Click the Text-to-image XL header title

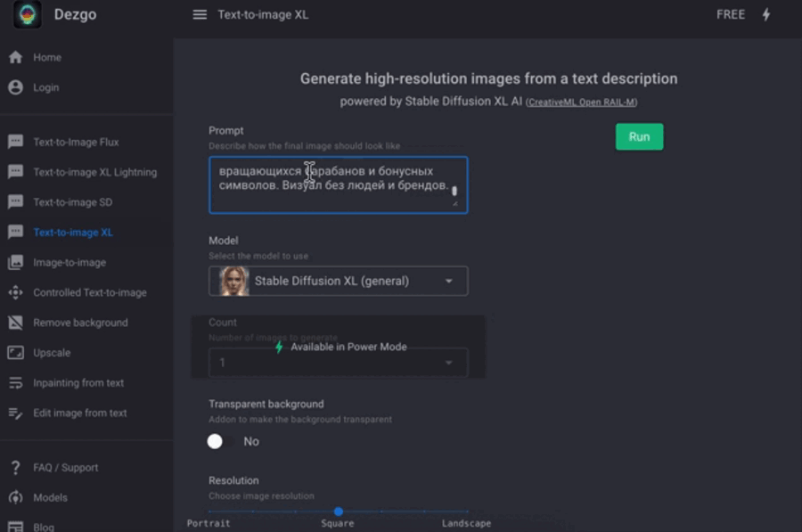[263, 15]
